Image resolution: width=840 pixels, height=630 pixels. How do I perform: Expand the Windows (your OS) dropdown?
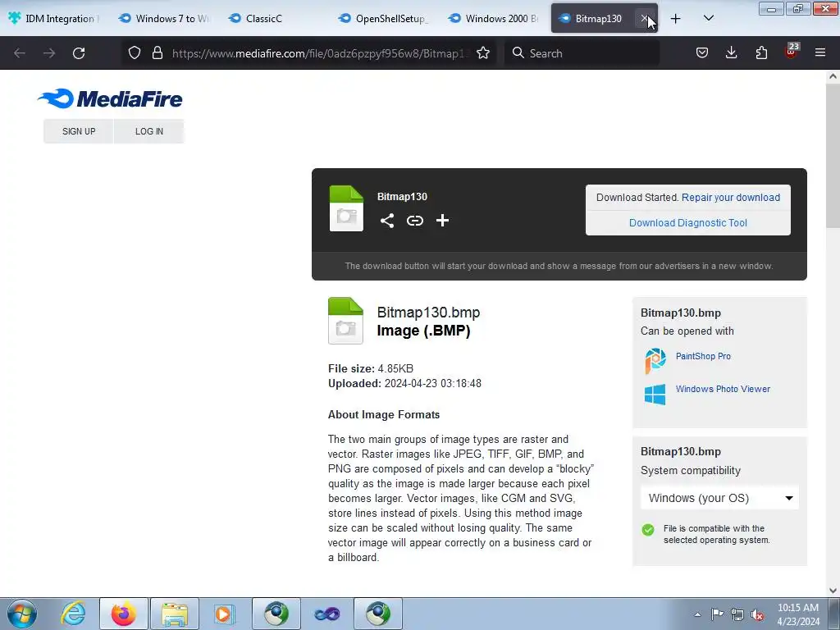[719, 498]
